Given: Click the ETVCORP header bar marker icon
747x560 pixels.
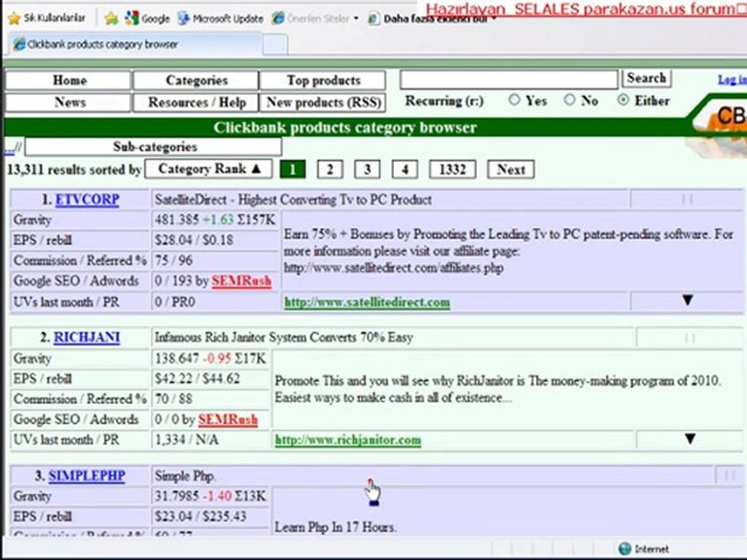Looking at the screenshot, I should tap(687, 200).
